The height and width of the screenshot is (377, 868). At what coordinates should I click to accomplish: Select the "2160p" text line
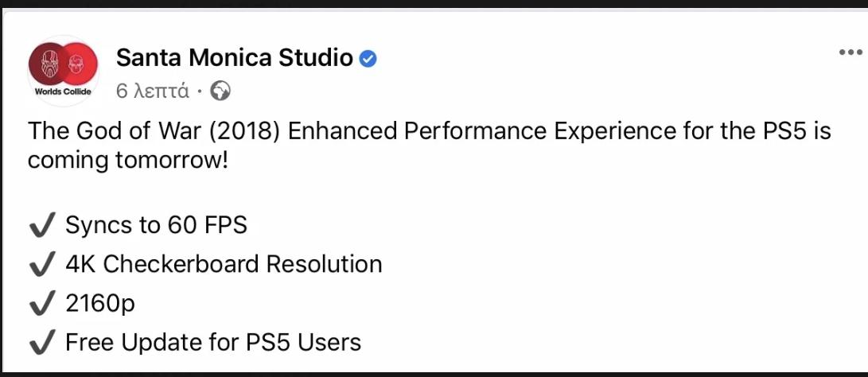100,304
